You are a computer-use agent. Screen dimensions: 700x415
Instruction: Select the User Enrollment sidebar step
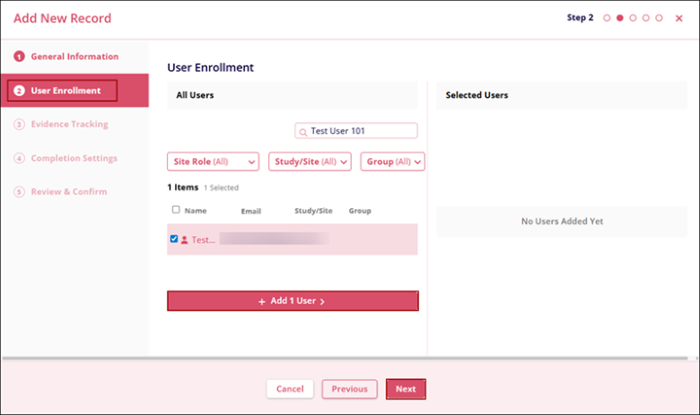point(64,91)
